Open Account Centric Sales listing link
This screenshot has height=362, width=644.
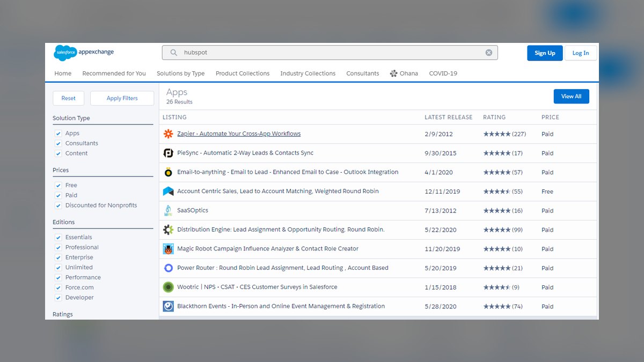pyautogui.click(x=278, y=191)
